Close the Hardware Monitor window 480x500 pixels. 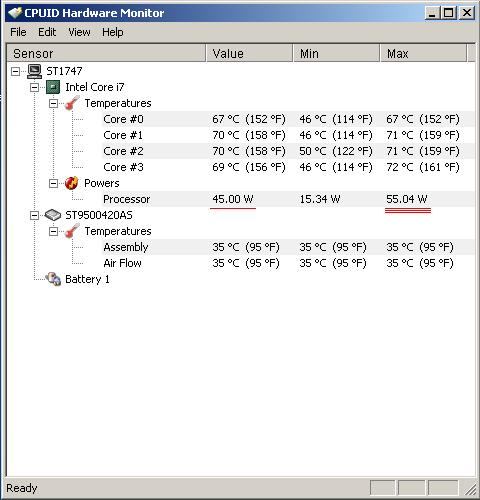[x=467, y=13]
